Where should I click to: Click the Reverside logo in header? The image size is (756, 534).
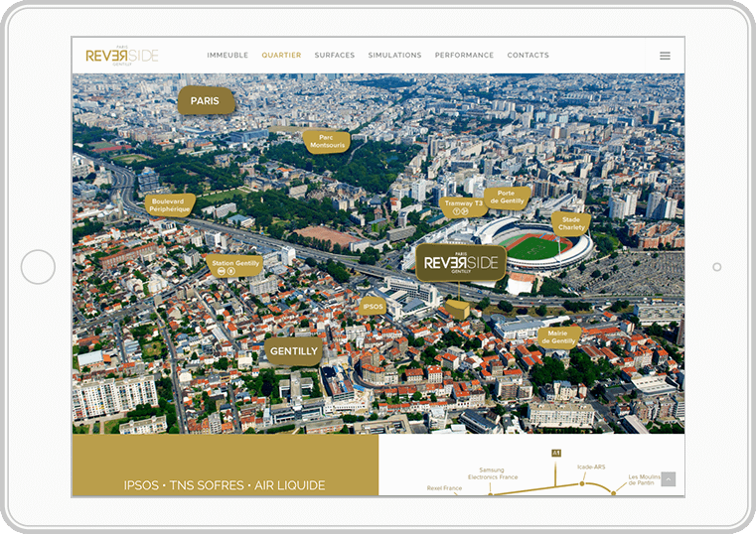point(122,56)
